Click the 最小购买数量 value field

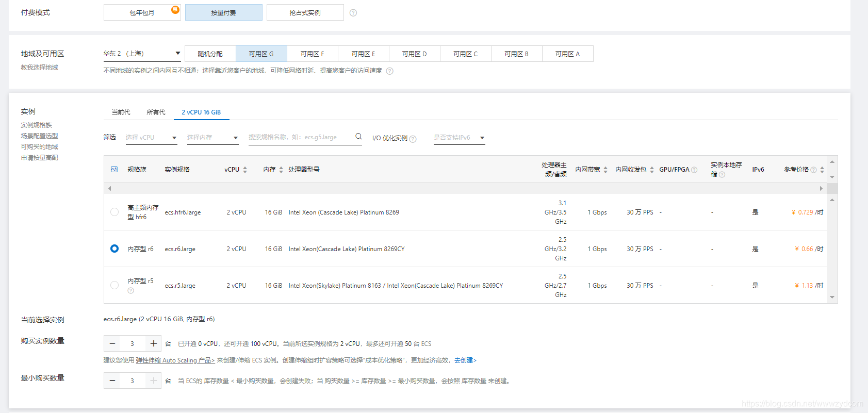tap(133, 381)
